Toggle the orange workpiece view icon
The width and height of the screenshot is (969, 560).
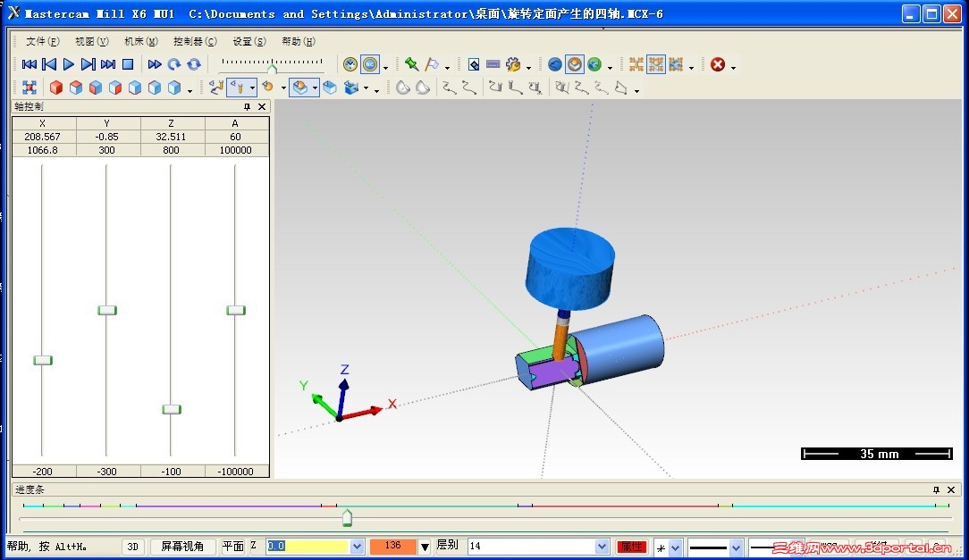[x=575, y=64]
